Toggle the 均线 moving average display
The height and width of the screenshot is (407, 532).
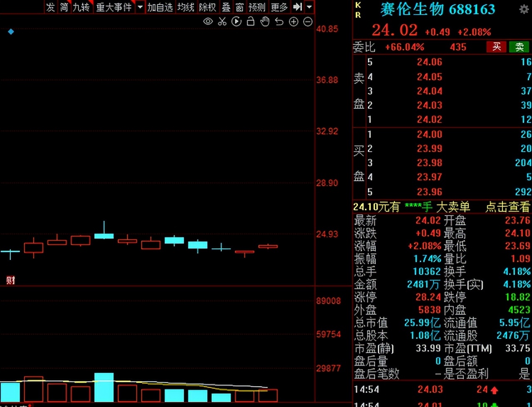[185, 7]
